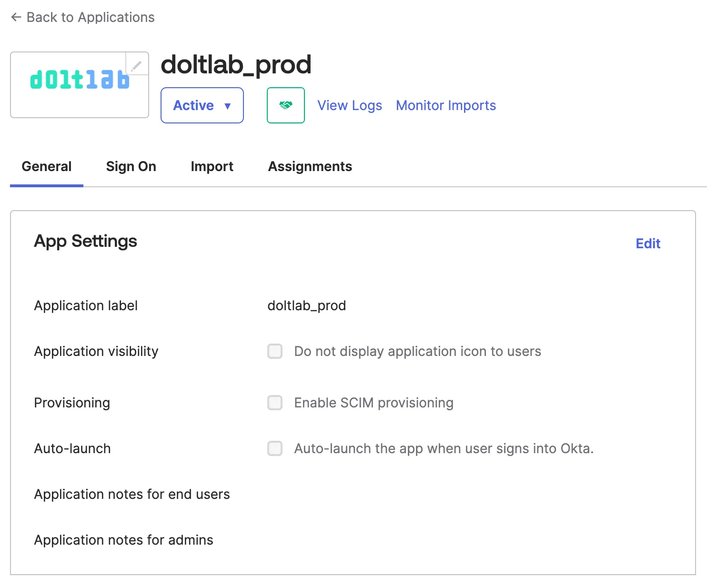The image size is (707, 588).
Task: Enable SCIM provisioning
Action: point(274,403)
